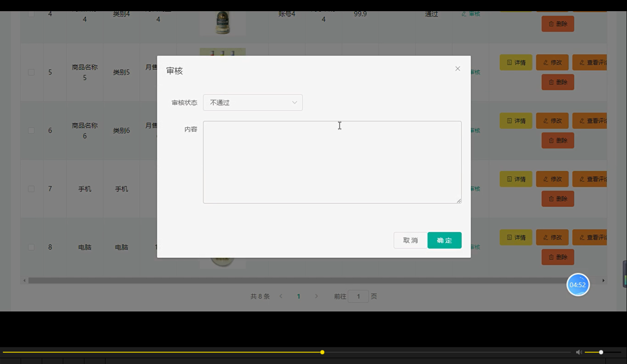Click 删除 button in row 6
627x364 pixels.
[558, 141]
